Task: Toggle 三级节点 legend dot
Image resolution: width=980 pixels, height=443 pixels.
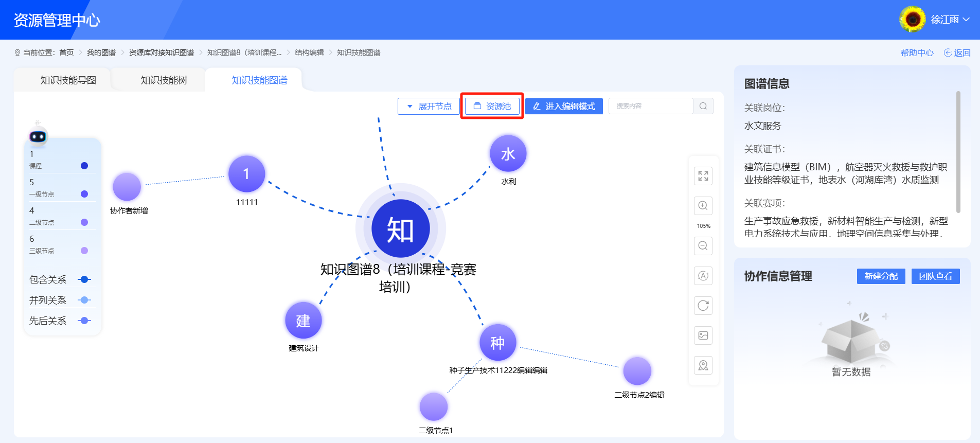Action: pyautogui.click(x=84, y=251)
